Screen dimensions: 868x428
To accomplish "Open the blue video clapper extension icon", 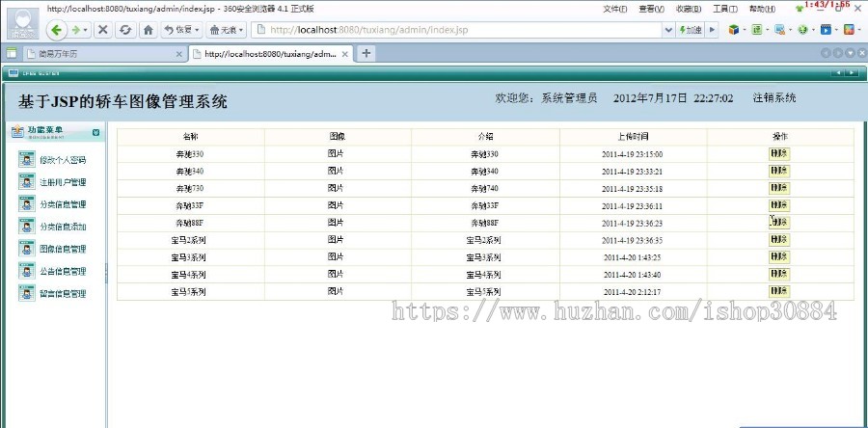I will click(x=826, y=30).
